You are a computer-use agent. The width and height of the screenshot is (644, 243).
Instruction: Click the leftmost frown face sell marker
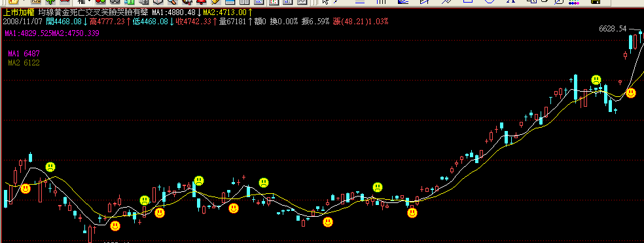pos(50,167)
